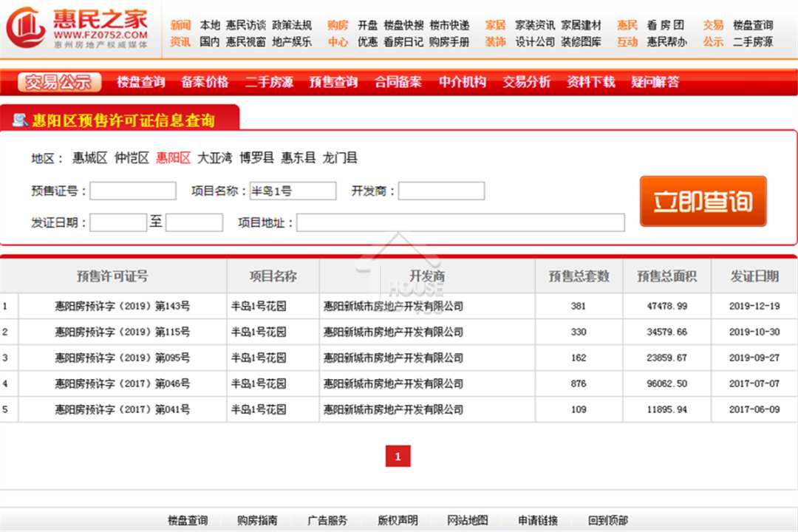Open the footer 楼盘查询 link
798x532 pixels.
[x=188, y=520]
